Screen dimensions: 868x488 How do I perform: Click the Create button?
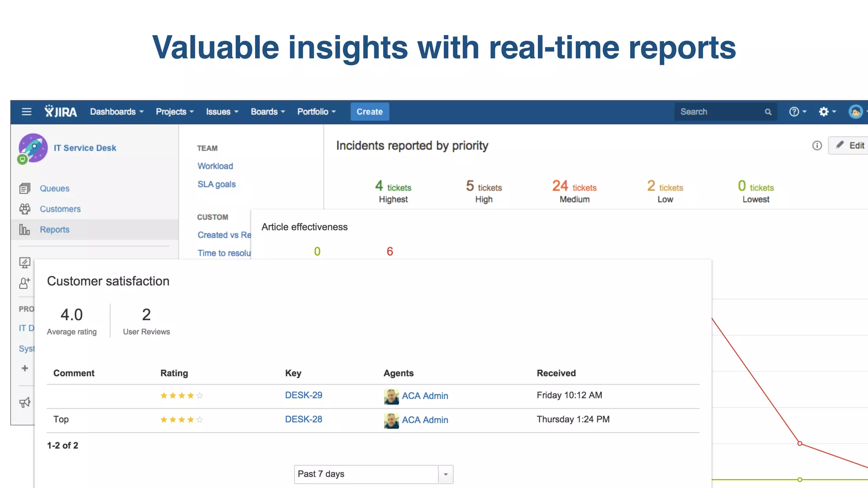pos(370,112)
